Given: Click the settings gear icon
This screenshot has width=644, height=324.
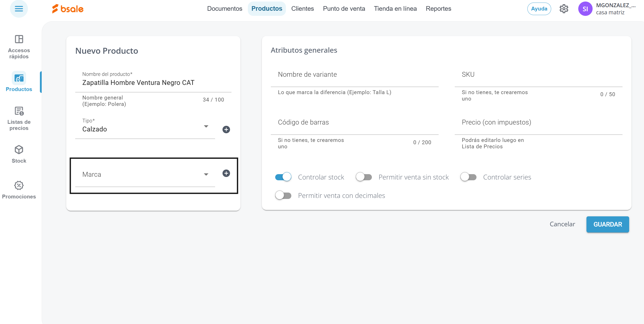Looking at the screenshot, I should click(564, 9).
